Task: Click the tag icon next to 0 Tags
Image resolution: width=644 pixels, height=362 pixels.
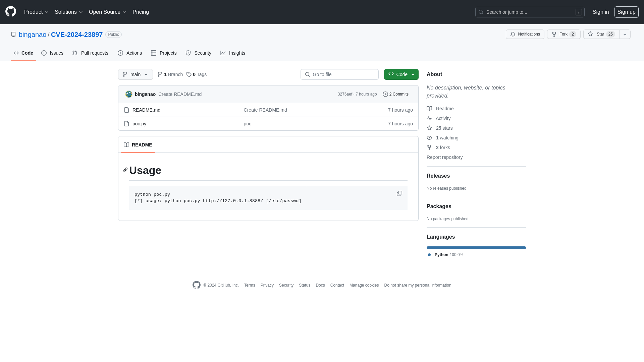Action: coord(189,74)
